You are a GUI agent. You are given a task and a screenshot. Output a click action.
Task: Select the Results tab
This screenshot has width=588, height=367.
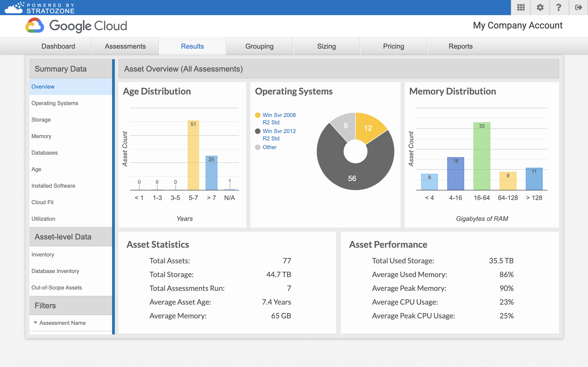coord(192,46)
